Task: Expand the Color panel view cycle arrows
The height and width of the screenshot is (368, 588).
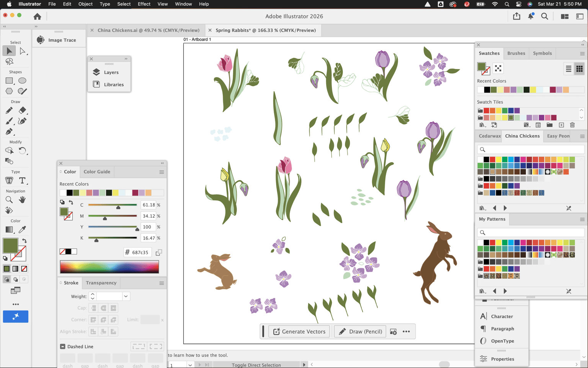Action: [61, 172]
